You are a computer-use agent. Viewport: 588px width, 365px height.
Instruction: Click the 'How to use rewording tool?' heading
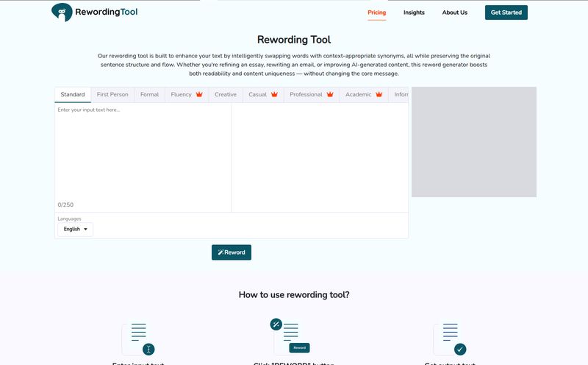pyautogui.click(x=294, y=295)
